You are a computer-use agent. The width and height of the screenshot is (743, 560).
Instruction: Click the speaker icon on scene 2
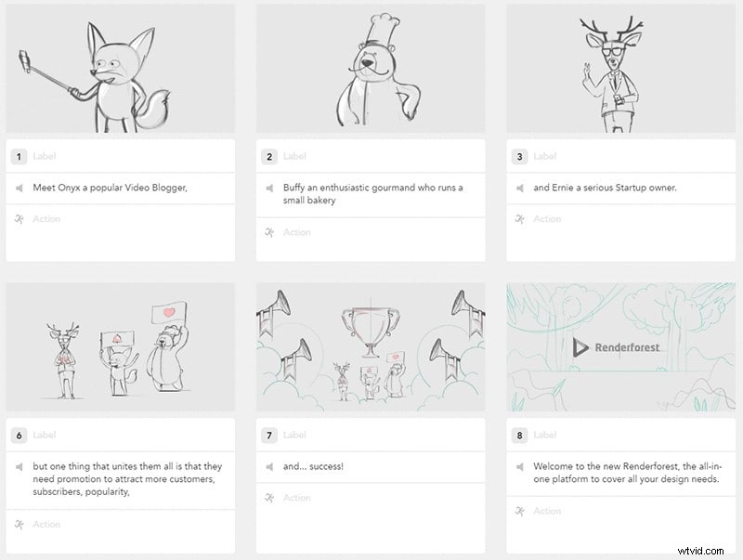(x=269, y=188)
